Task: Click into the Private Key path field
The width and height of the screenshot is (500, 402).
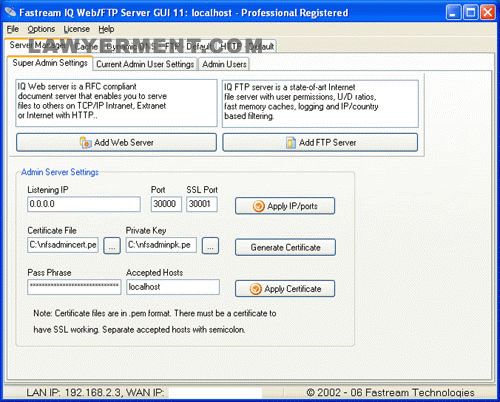Action: point(161,245)
